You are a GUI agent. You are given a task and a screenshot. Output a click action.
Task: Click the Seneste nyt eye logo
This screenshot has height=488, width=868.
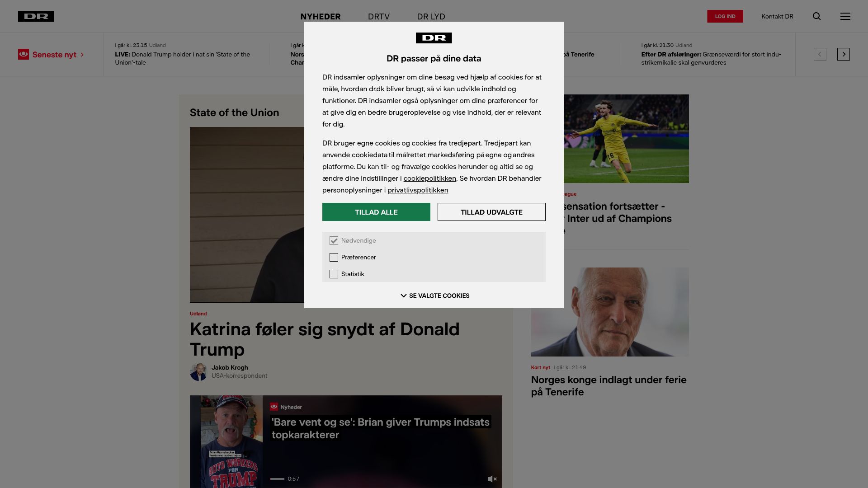[24, 54]
